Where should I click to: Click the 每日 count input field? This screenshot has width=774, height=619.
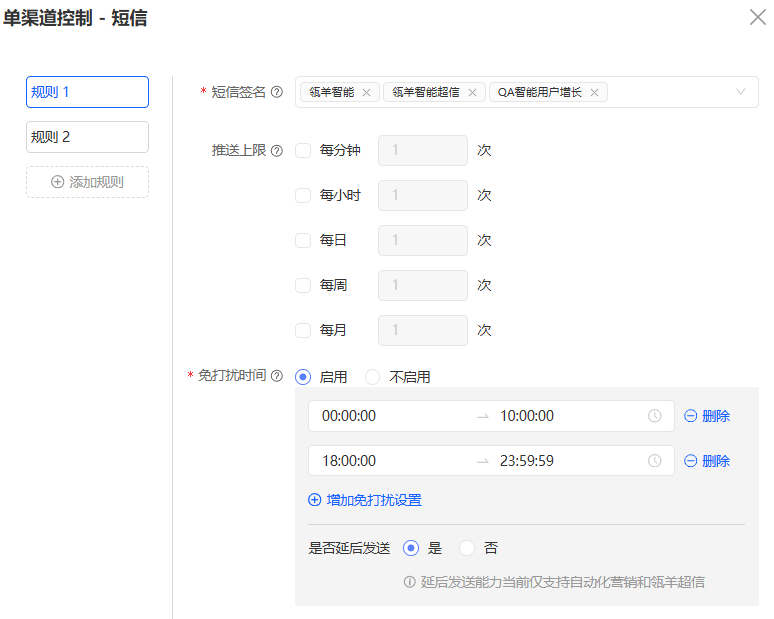click(x=423, y=240)
